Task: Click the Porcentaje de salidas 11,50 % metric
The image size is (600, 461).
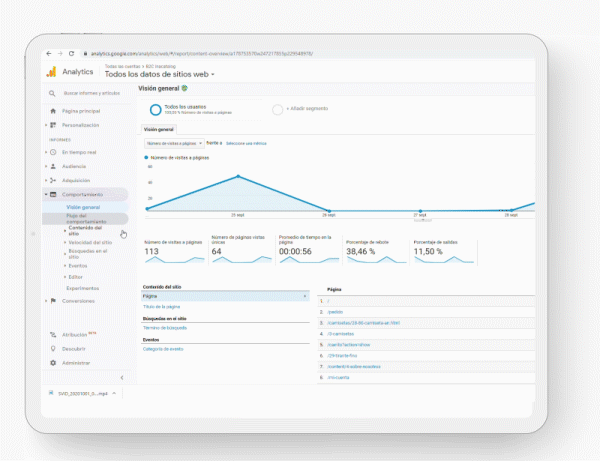Action: tap(443, 251)
